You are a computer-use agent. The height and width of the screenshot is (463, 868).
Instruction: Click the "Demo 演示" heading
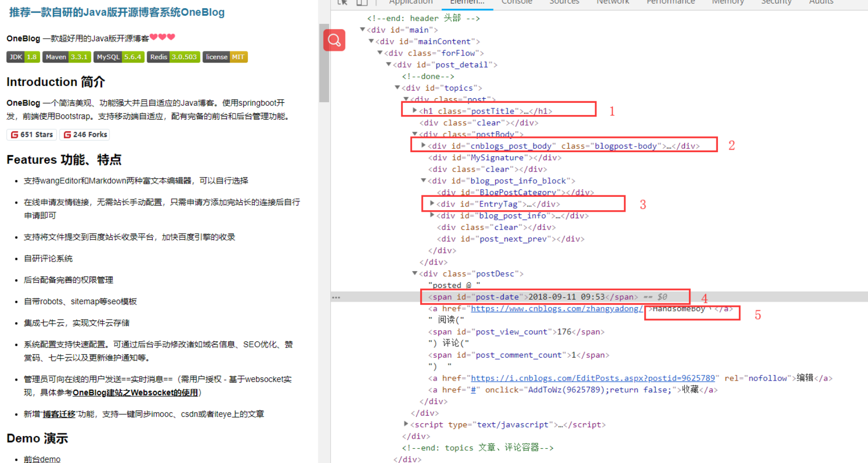37,439
